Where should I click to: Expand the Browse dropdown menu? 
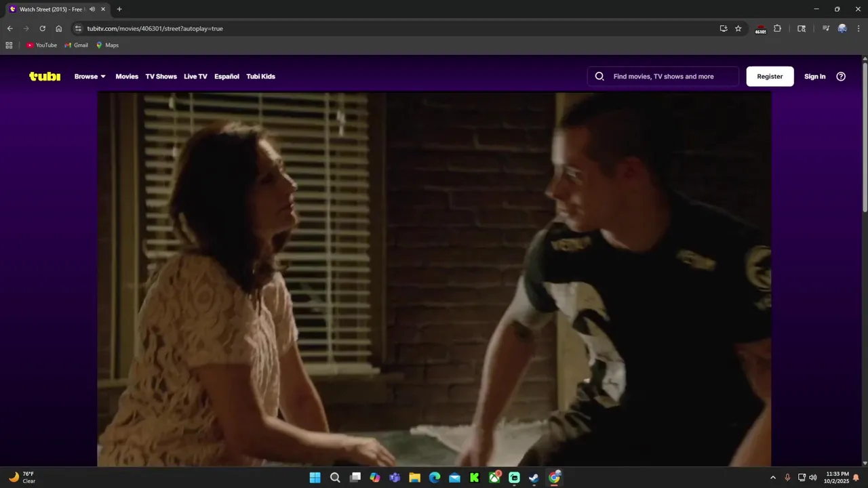[90, 77]
